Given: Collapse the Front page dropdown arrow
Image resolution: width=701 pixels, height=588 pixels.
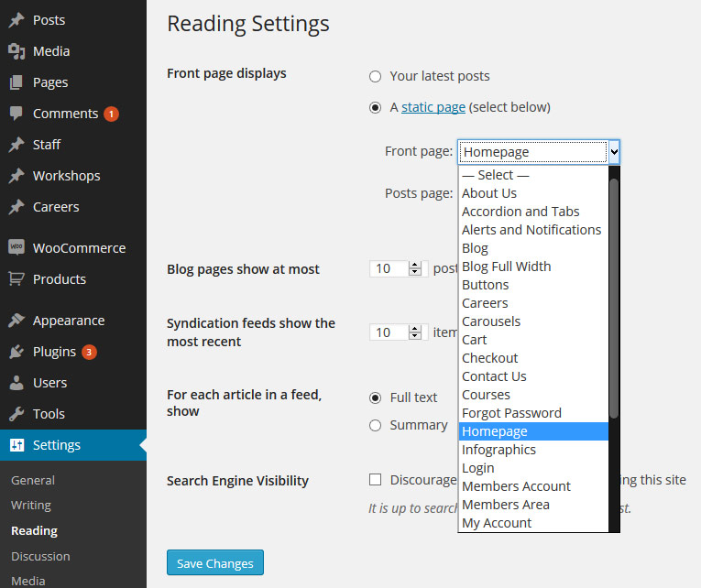Looking at the screenshot, I should [x=614, y=152].
